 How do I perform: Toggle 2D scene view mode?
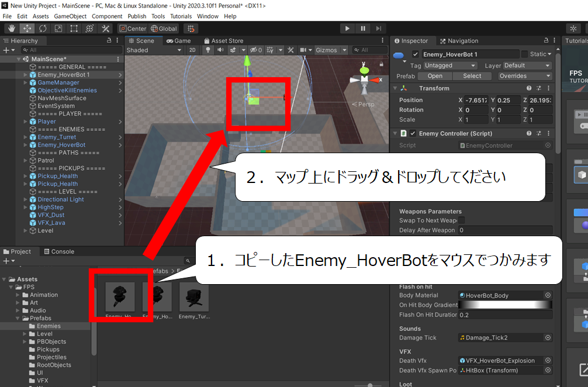tap(192, 50)
